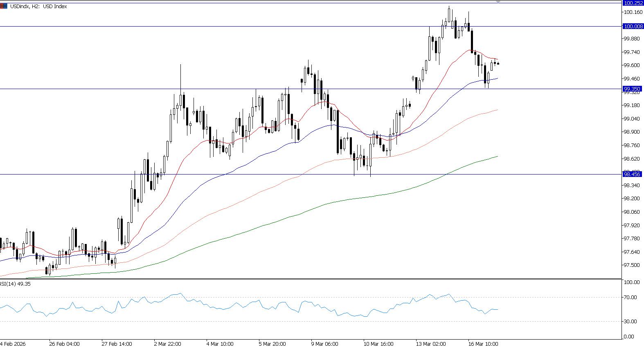
Task: Select the 98.456 horizontal line price label
Action: click(632, 174)
